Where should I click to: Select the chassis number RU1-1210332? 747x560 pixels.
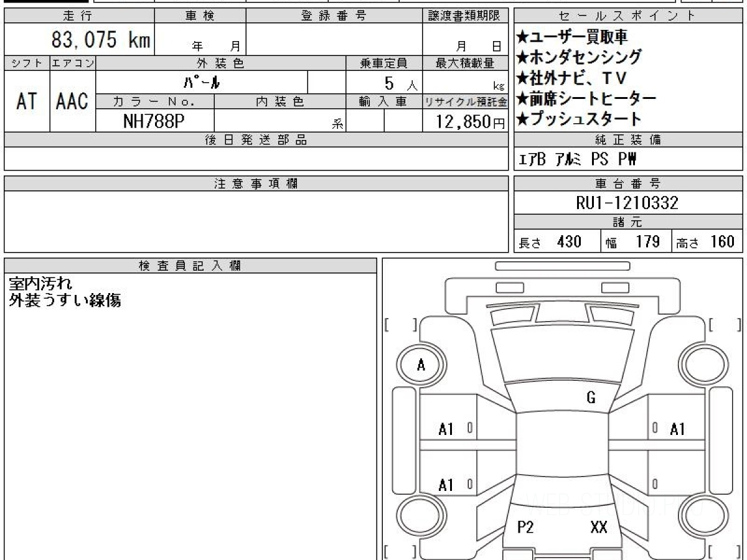point(627,202)
